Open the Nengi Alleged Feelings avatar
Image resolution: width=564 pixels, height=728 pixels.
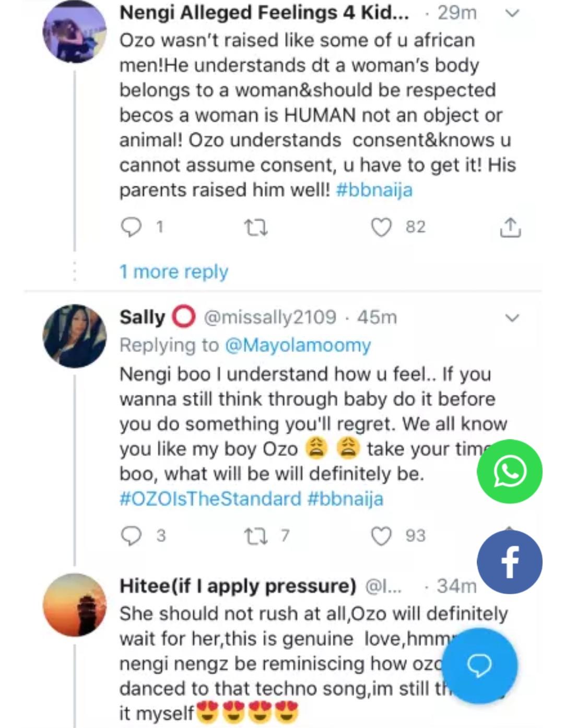click(74, 31)
